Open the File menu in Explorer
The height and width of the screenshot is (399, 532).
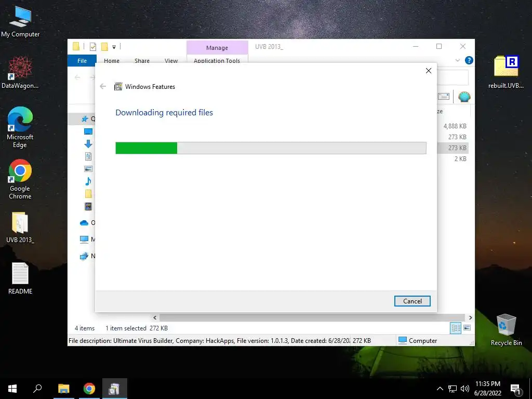82,61
